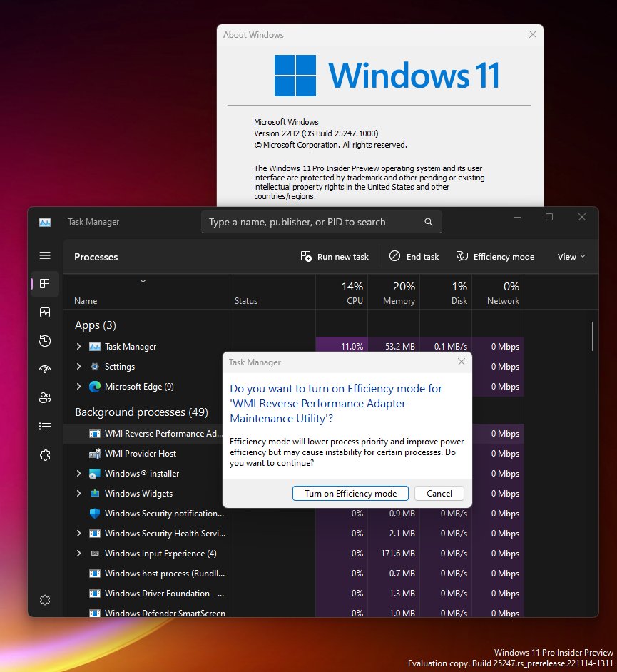This screenshot has height=672, width=617.
Task: Click the Settings process gear icon
Action: (x=95, y=367)
